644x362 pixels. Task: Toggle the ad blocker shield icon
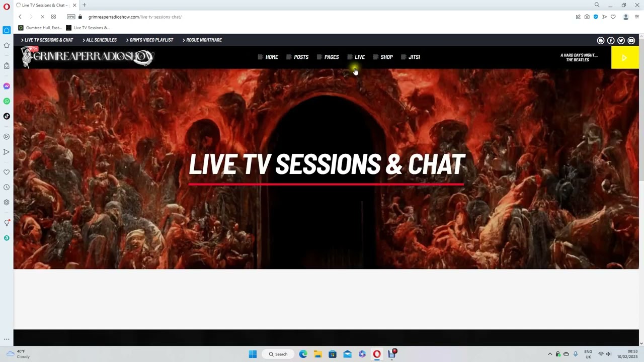point(596,17)
